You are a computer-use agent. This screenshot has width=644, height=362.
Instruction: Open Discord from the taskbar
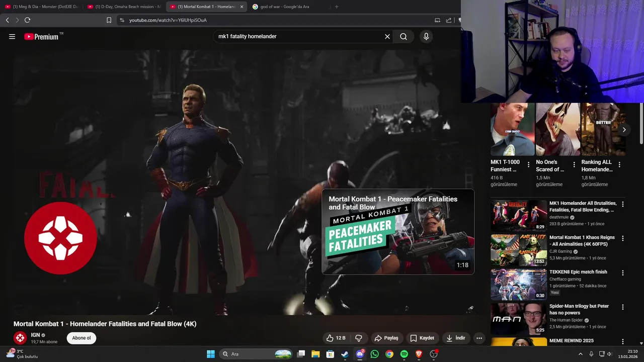tap(360, 354)
